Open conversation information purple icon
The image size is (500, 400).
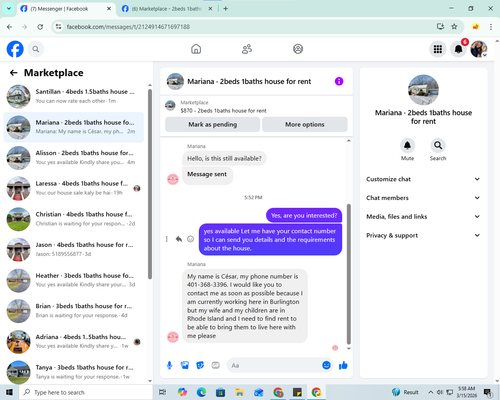(339, 81)
